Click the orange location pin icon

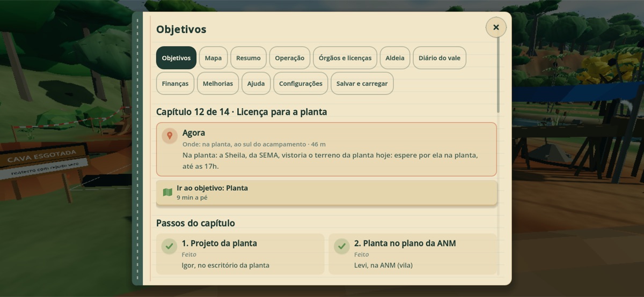[170, 136]
